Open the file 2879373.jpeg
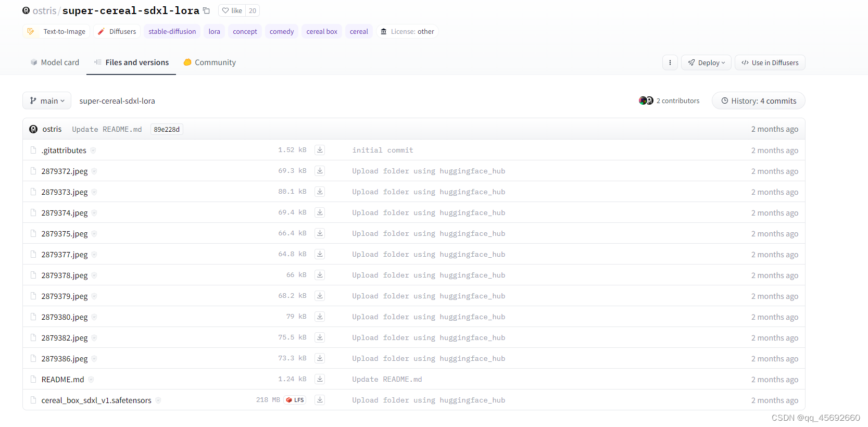Image resolution: width=868 pixels, height=427 pixels. click(65, 192)
